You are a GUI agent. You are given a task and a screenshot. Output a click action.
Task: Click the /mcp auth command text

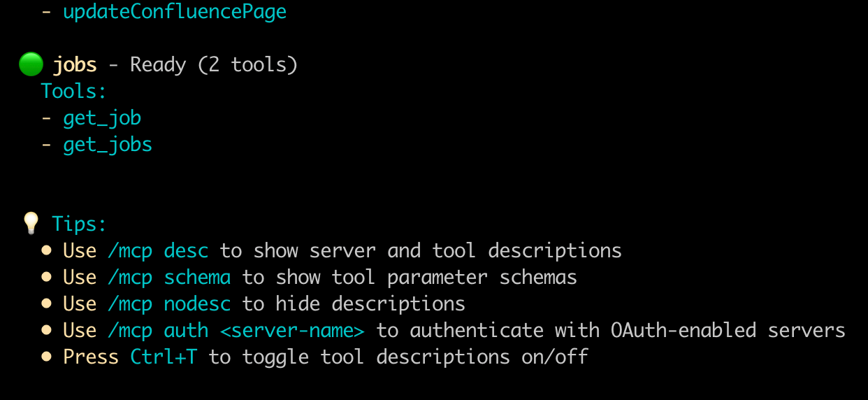tap(158, 330)
